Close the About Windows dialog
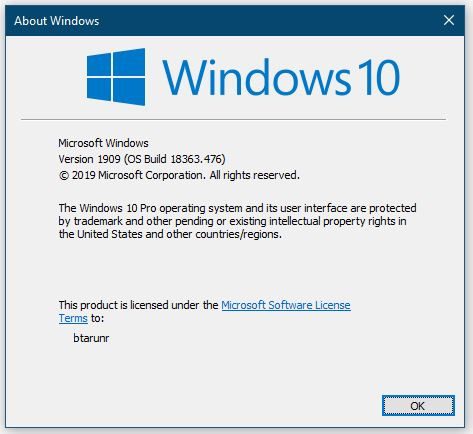 coord(449,20)
